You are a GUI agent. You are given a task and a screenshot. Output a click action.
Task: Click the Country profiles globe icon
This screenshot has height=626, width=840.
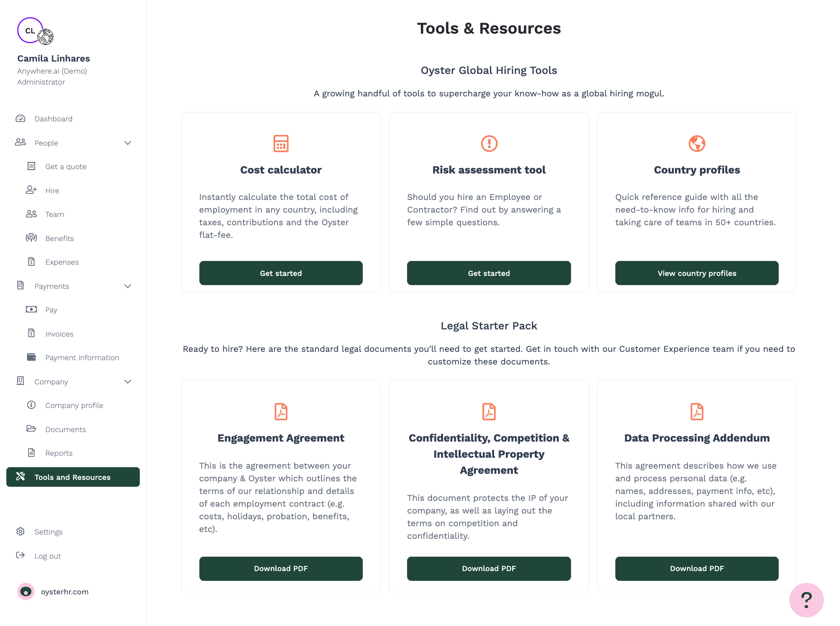(x=696, y=144)
